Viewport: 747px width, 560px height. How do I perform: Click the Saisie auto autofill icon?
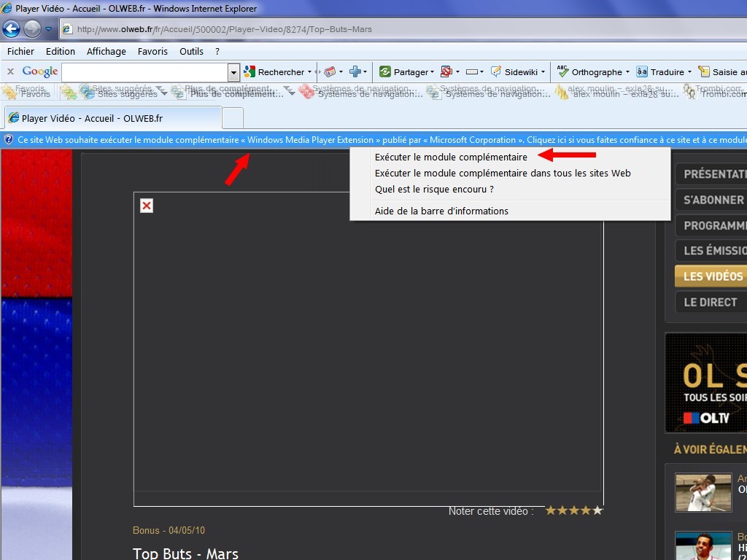pos(704,72)
